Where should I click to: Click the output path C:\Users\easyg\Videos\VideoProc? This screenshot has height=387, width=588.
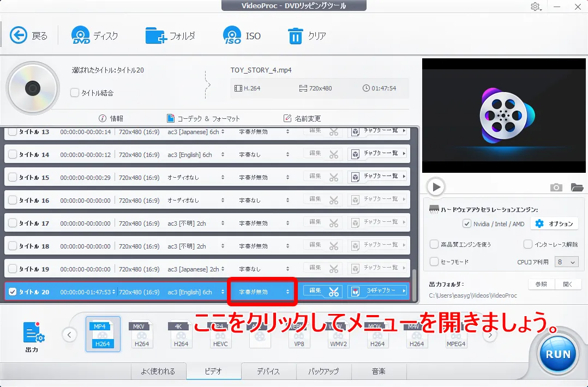point(473,295)
